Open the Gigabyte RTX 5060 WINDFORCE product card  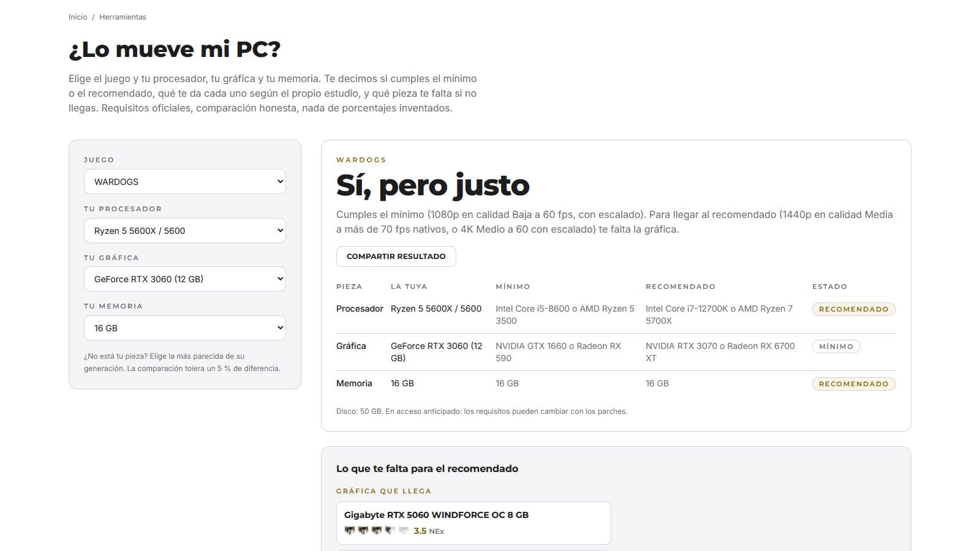pos(473,523)
